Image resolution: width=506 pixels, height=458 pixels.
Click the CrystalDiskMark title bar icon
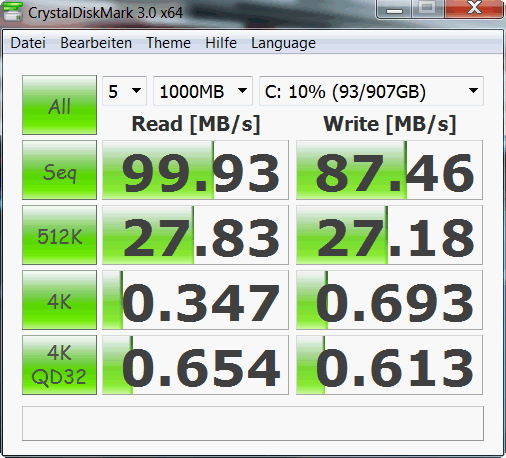[12, 12]
